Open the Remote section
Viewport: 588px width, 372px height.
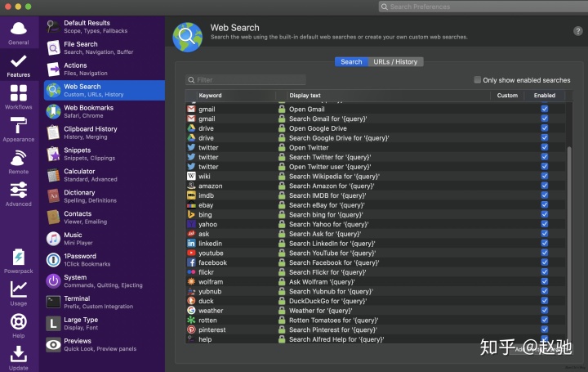point(18,162)
